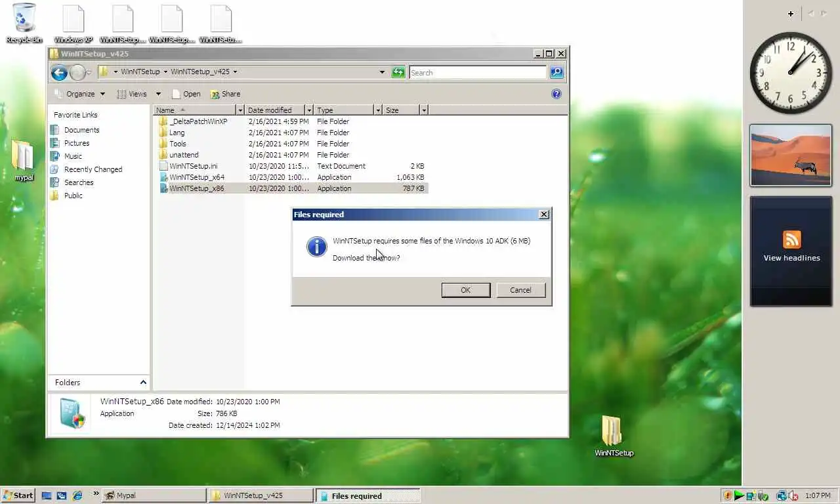The width and height of the screenshot is (840, 504).
Task: Sort by the Type column header
Action: point(343,110)
